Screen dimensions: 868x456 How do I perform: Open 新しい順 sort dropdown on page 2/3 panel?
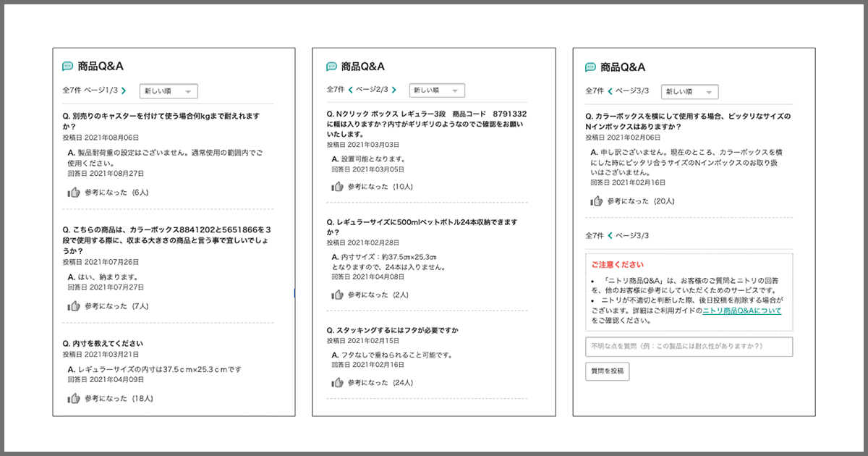pos(437,90)
